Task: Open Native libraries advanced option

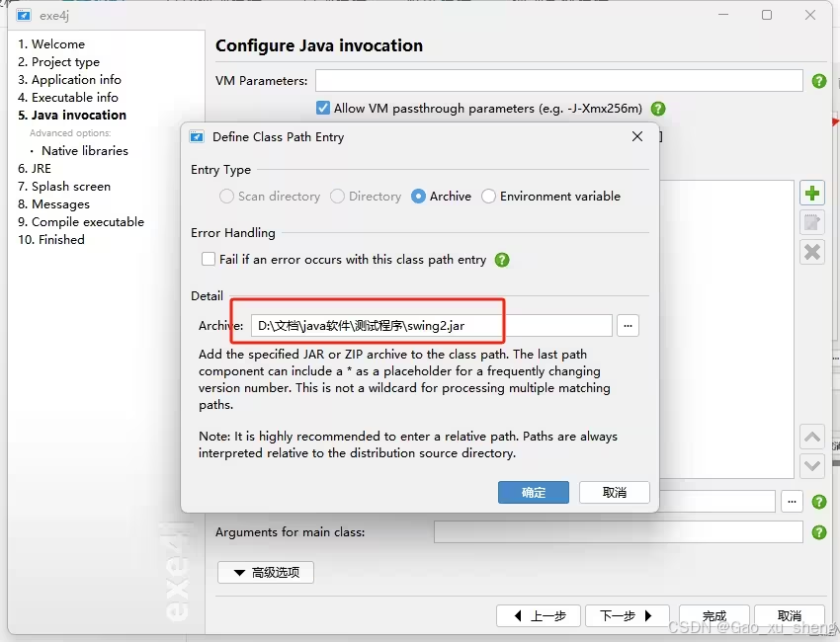Action: click(85, 150)
